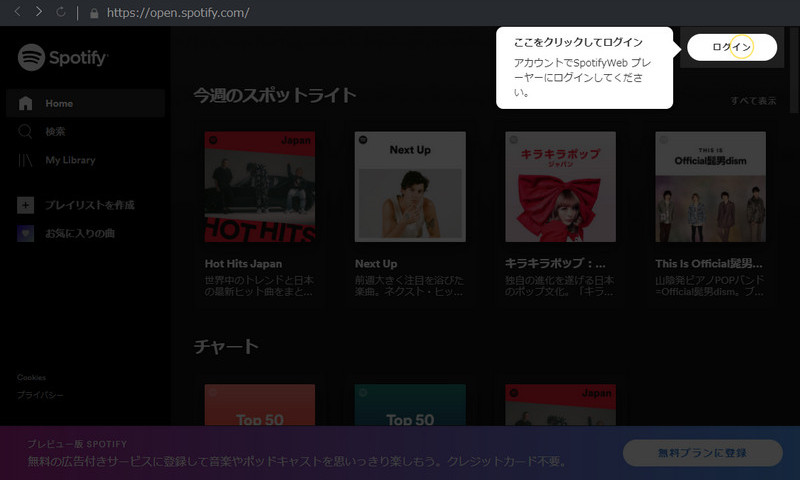Click ここをクリックしてログイン tooltip heading
800x480 pixels.
(578, 42)
